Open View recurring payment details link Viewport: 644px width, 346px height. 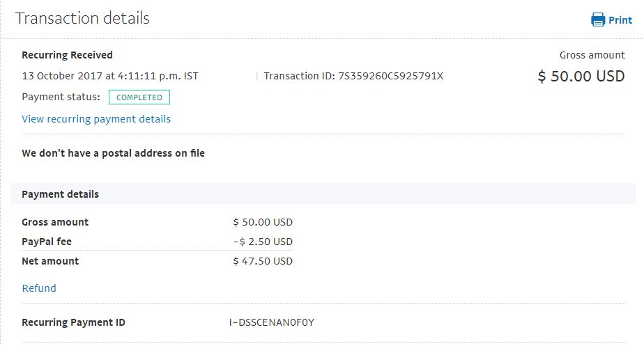(96, 119)
